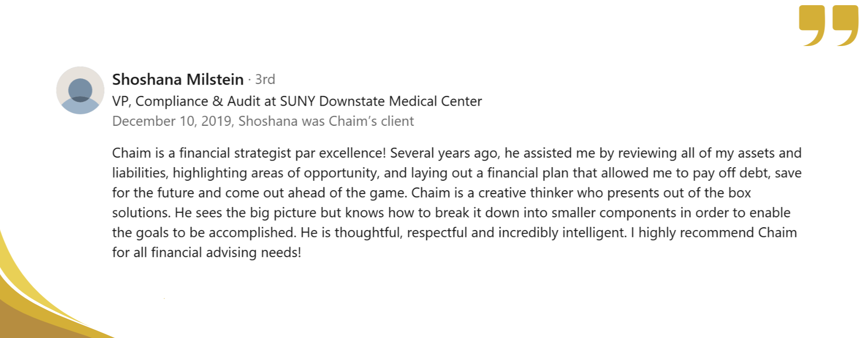This screenshot has height=338, width=868.
Task: Click the gold quotation mark icon
Action: 829,26
